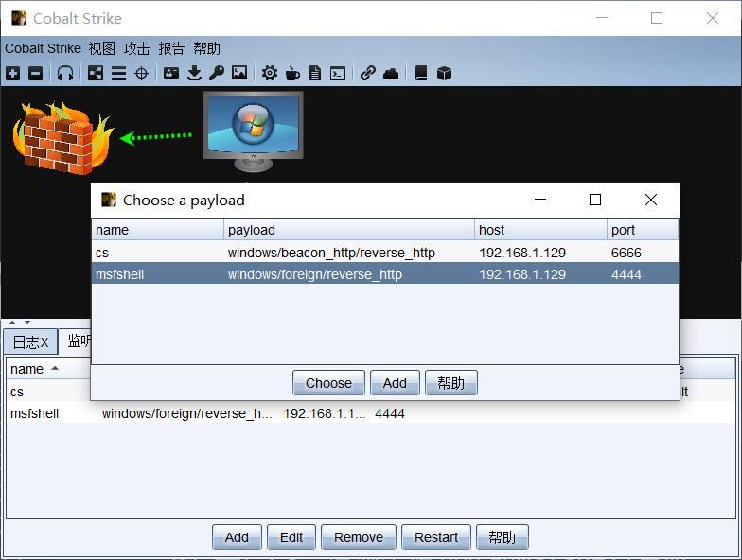Open the 攻击 menu
The width and height of the screenshot is (742, 560).
136,48
